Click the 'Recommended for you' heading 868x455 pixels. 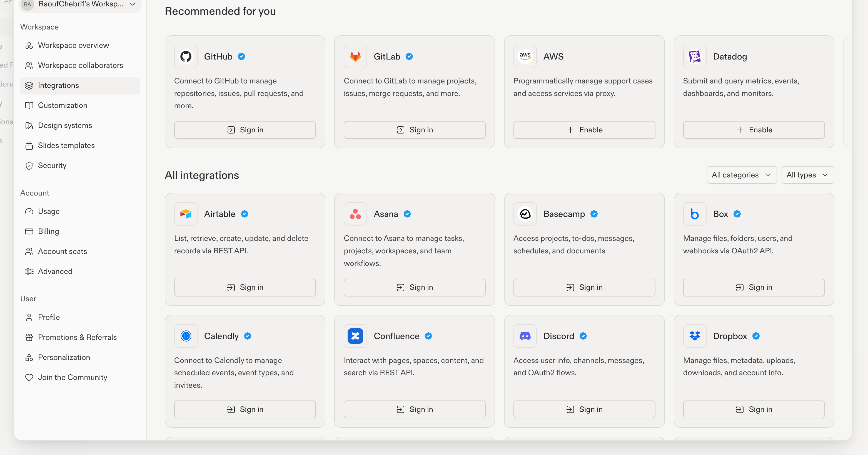coord(220,11)
